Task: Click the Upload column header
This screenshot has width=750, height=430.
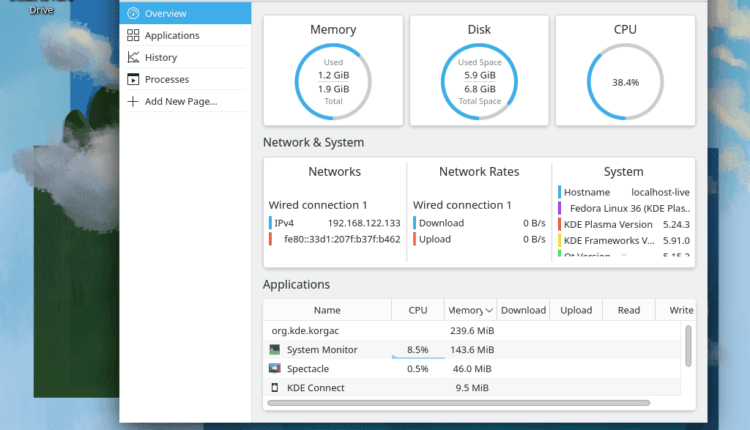Action: pos(576,311)
